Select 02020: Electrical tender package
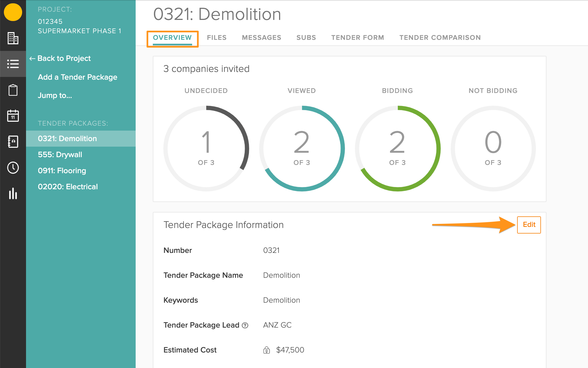The width and height of the screenshot is (588, 368). pos(81,187)
